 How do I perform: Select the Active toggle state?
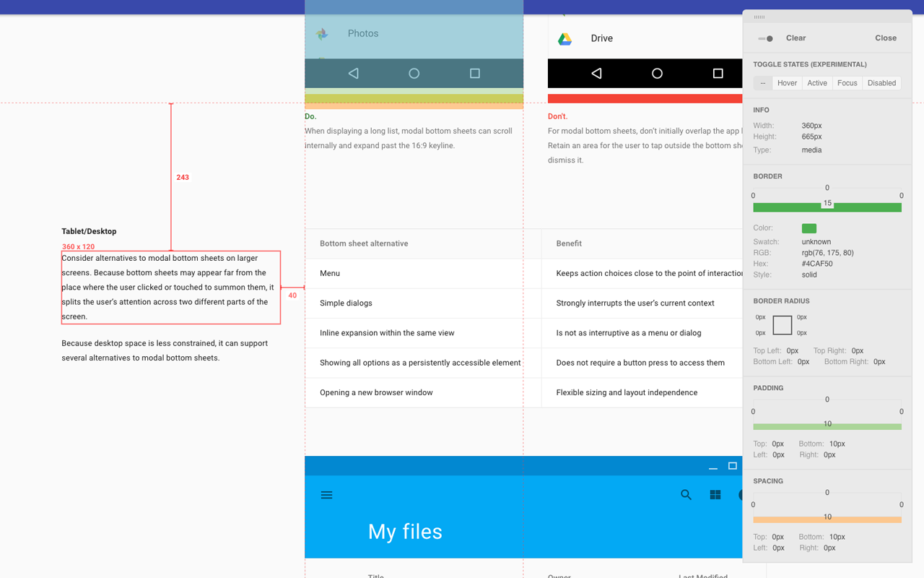coord(817,83)
